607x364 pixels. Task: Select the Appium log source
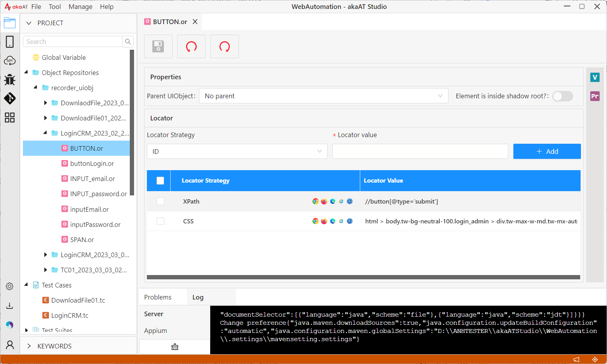pos(155,331)
